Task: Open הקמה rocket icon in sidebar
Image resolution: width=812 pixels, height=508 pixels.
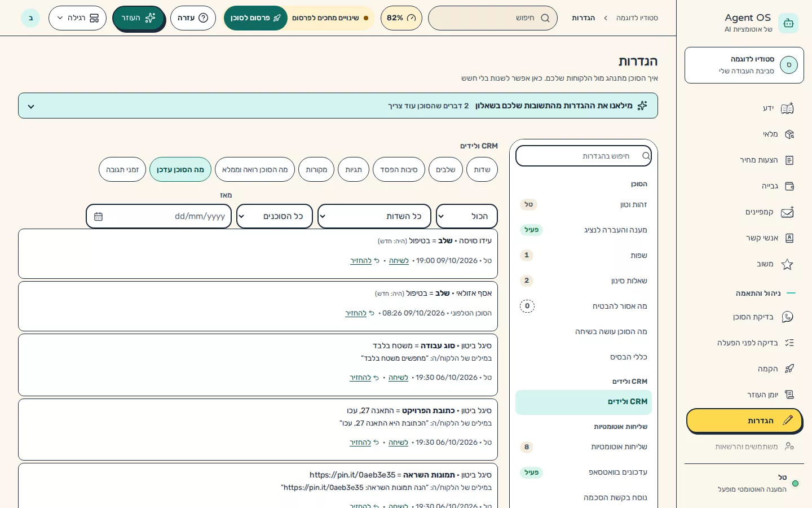Action: pyautogui.click(x=789, y=369)
